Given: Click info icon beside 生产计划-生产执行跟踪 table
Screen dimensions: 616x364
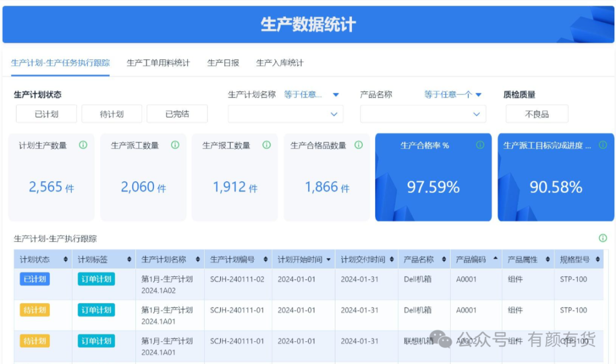Looking at the screenshot, I should click(x=603, y=238).
